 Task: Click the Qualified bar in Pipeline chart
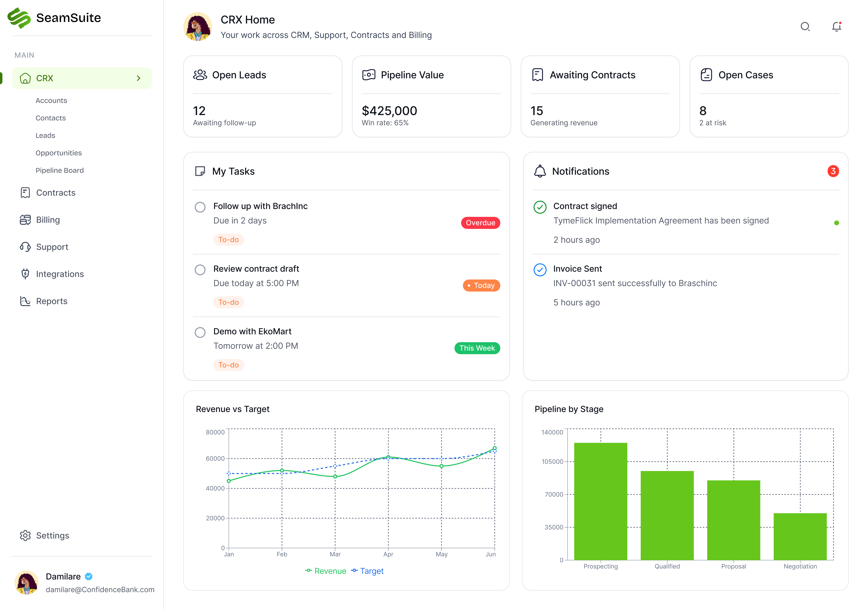tap(667, 515)
